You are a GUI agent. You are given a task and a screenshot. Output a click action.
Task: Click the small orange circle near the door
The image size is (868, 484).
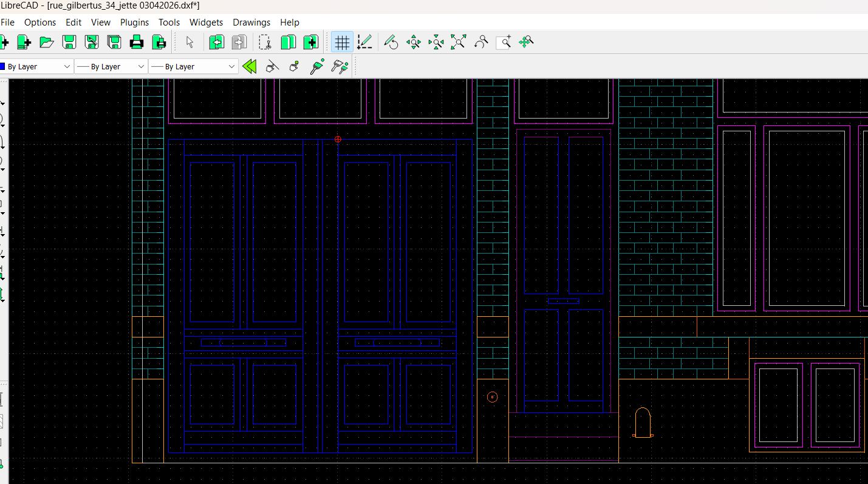[492, 397]
